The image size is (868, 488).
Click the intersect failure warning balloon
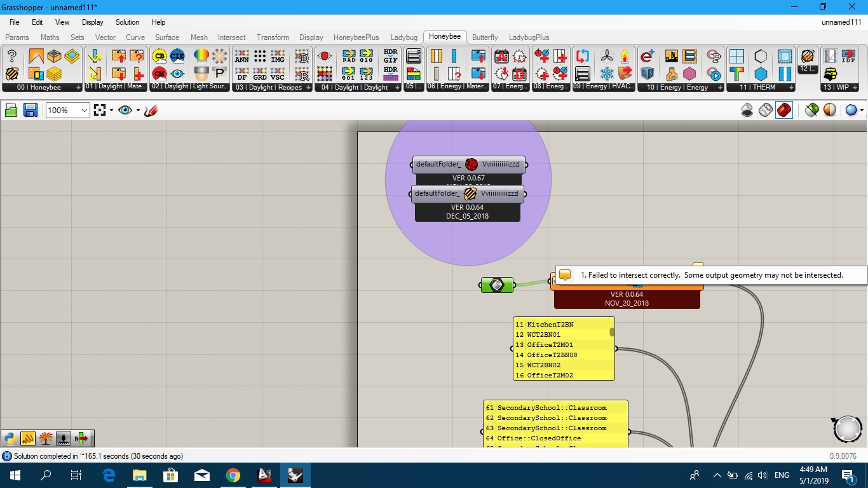click(565, 275)
